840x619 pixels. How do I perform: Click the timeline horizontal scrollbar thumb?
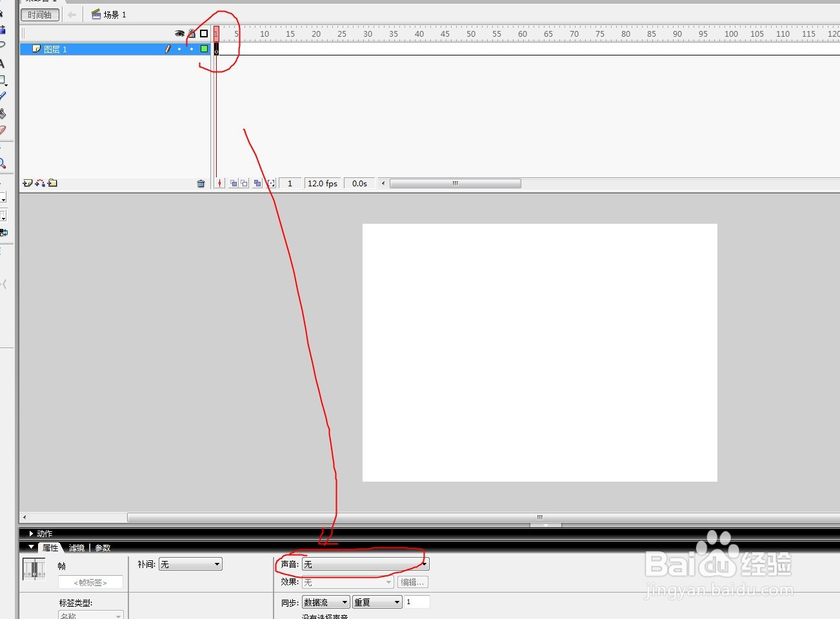tap(455, 184)
